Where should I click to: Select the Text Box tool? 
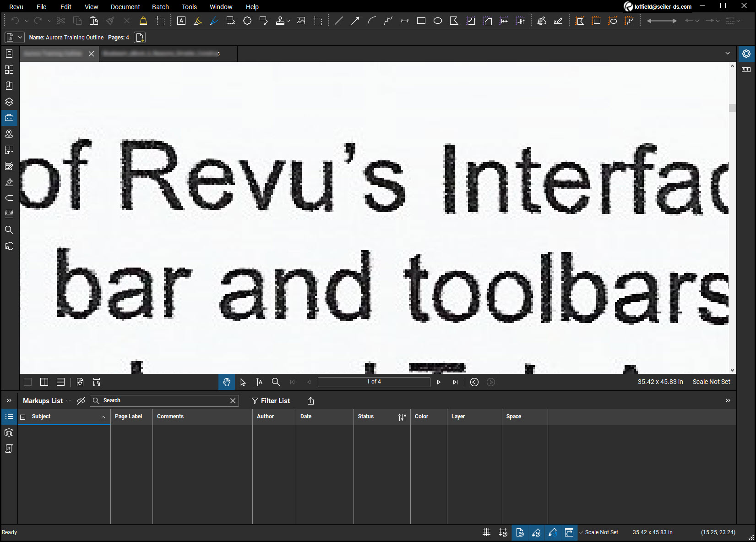(x=181, y=21)
